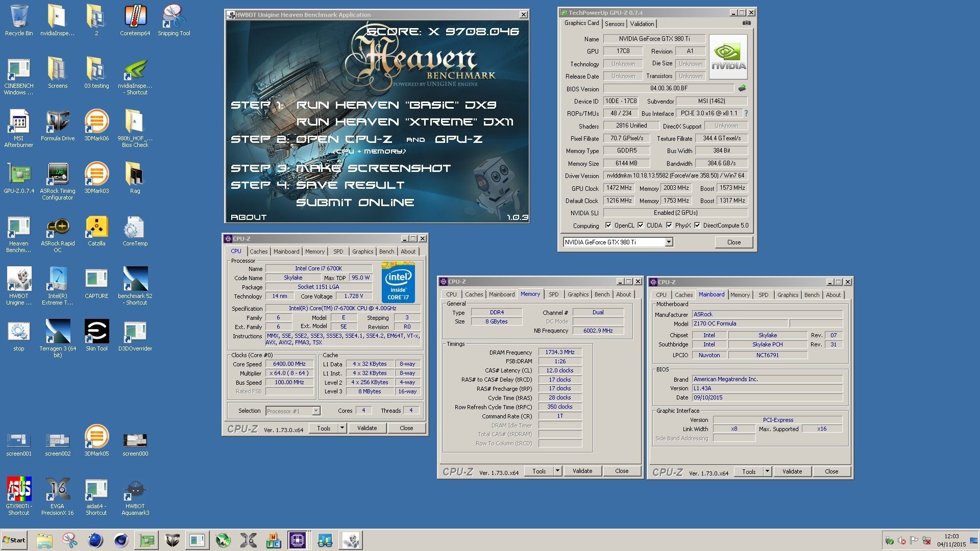Open the ASRock Timing Configurator icon

click(x=58, y=182)
